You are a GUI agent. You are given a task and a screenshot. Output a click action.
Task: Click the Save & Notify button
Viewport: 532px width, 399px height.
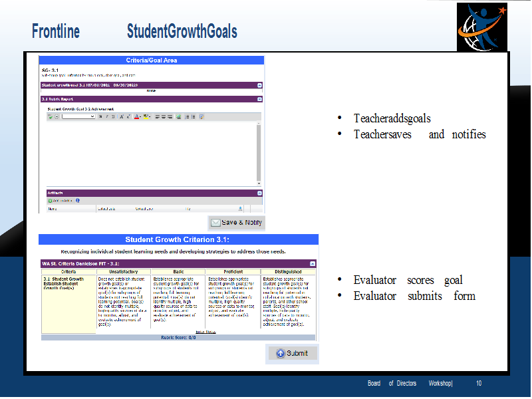click(x=237, y=223)
